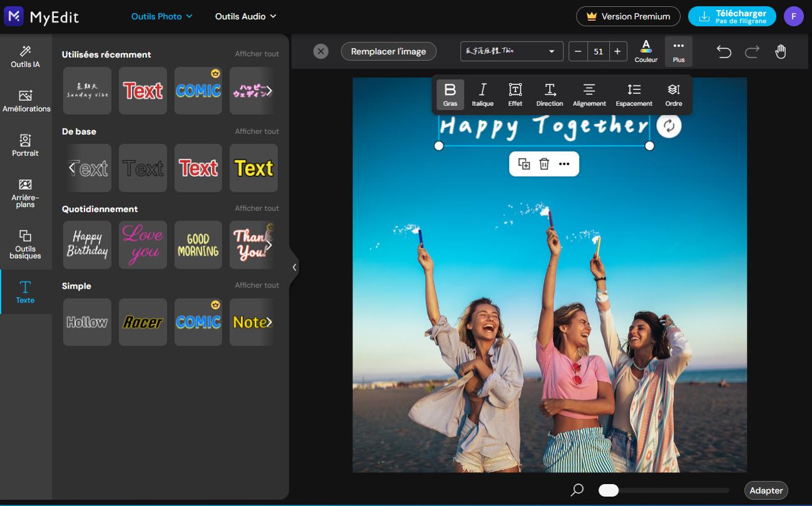
Task: Collapse the left text panel
Action: point(294,267)
